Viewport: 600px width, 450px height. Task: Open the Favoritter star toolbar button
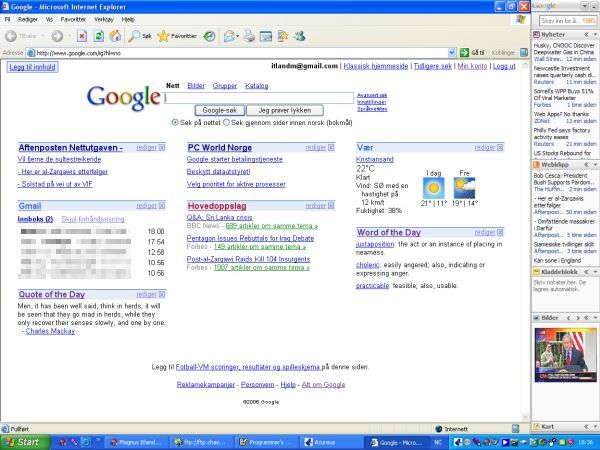point(177,36)
